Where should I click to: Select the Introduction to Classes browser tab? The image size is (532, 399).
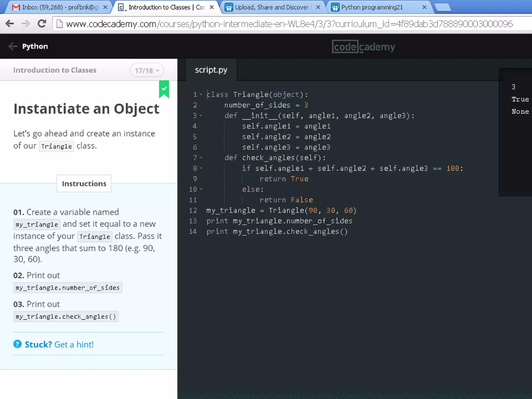tap(166, 7)
